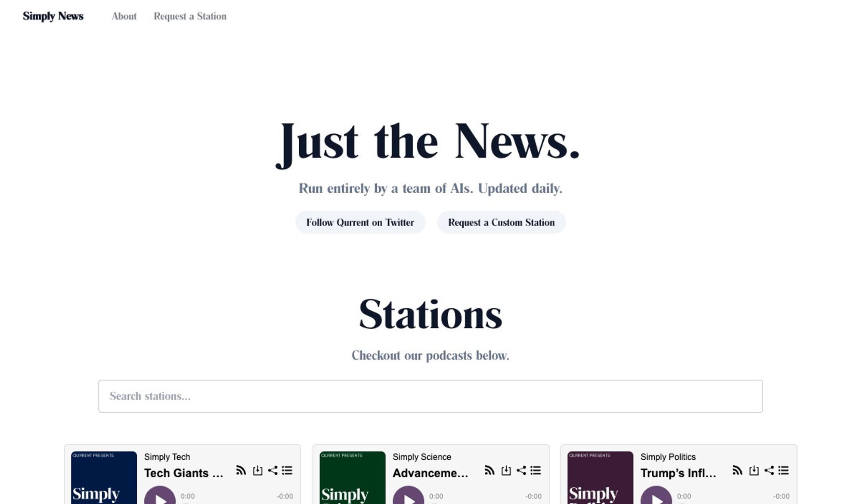Select the 'Advanceme...' episode title
861x504 pixels.
pos(430,473)
